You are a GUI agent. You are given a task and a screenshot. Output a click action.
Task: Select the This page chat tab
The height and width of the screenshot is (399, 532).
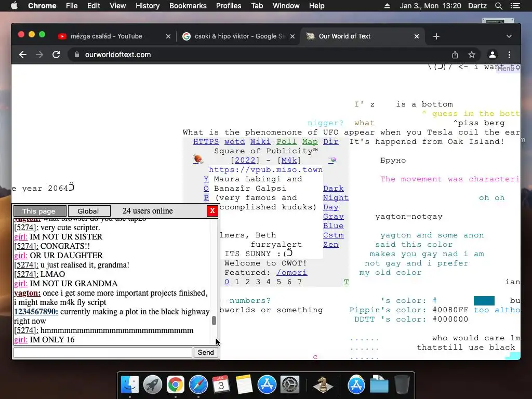click(39, 211)
